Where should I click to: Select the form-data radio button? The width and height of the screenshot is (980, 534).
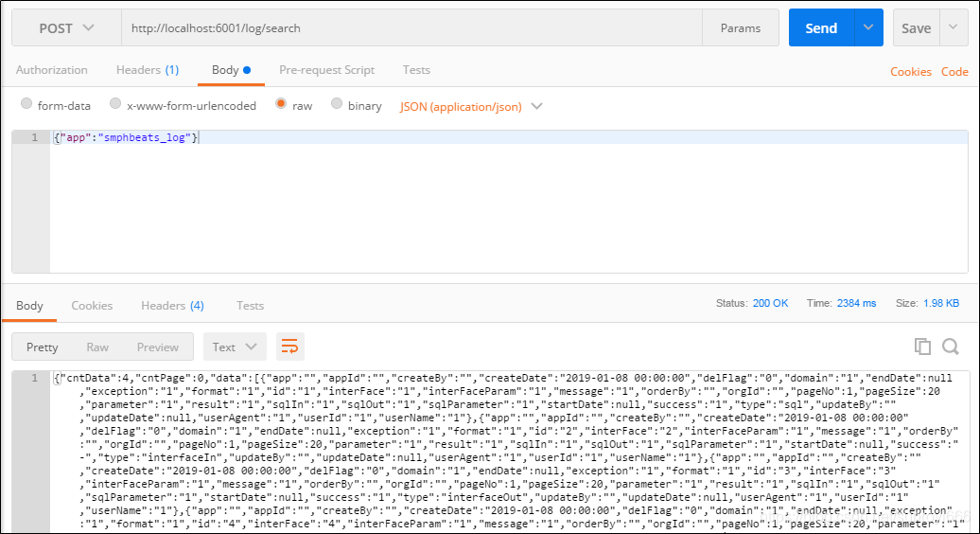click(x=26, y=104)
